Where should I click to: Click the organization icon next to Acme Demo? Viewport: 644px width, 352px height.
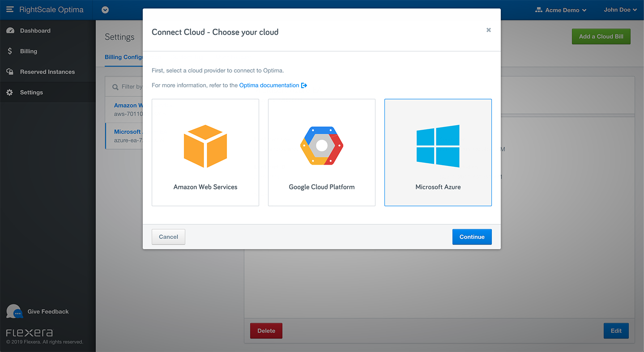click(539, 10)
